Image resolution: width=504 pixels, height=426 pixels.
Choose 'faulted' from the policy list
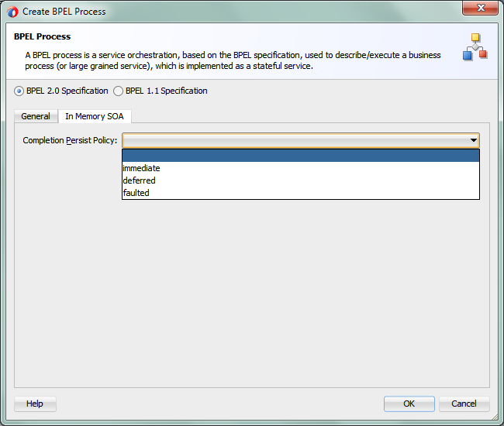coord(301,193)
